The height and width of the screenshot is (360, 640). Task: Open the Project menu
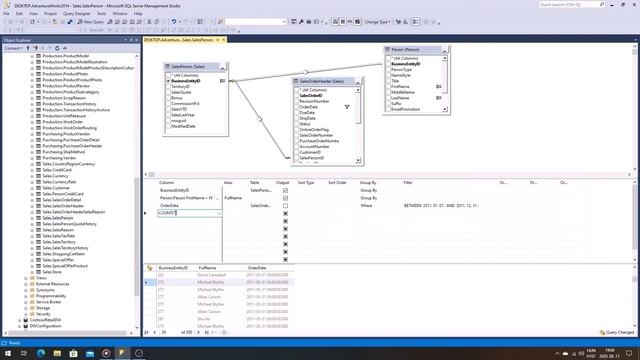[50, 13]
